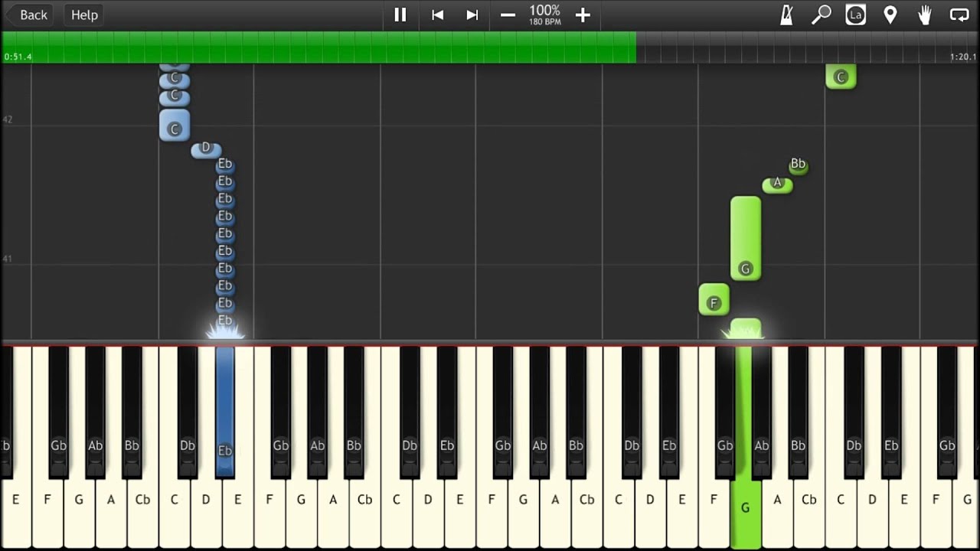The width and height of the screenshot is (980, 551).
Task: Click measure number 42 label
Action: pos(8,120)
